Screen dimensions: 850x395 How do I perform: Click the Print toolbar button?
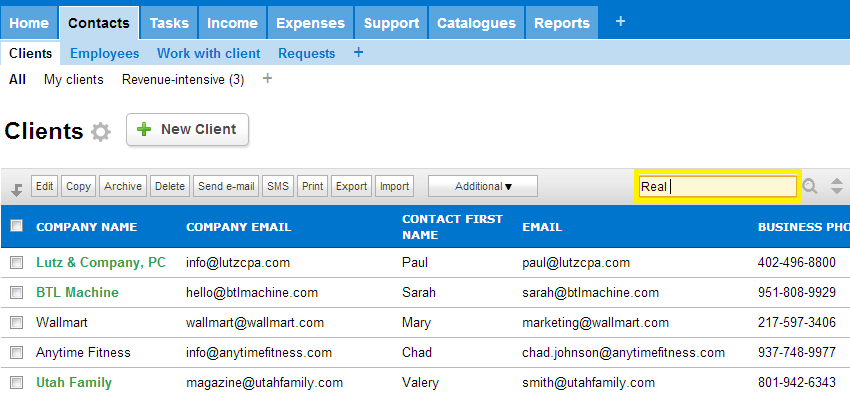coord(312,186)
